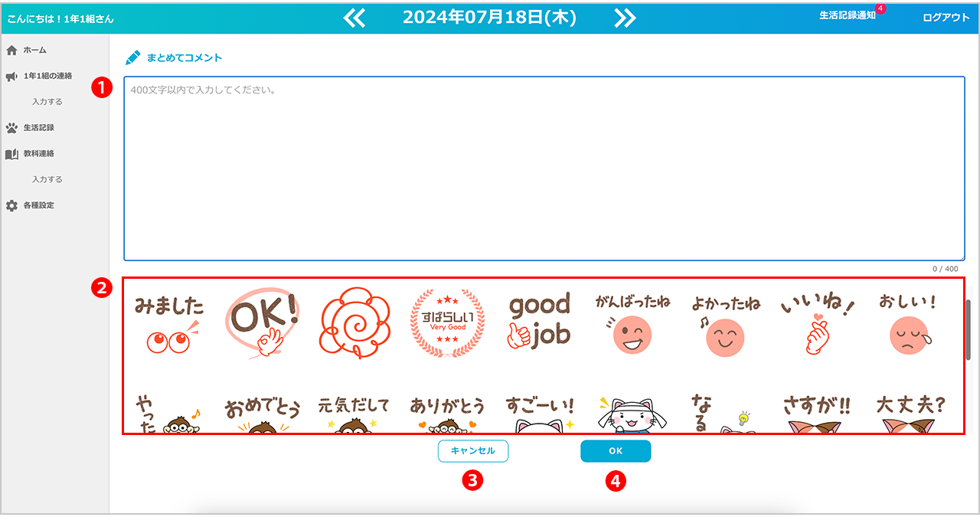Go to previous date with left double arrow
The height and width of the screenshot is (517, 980).
(x=354, y=18)
